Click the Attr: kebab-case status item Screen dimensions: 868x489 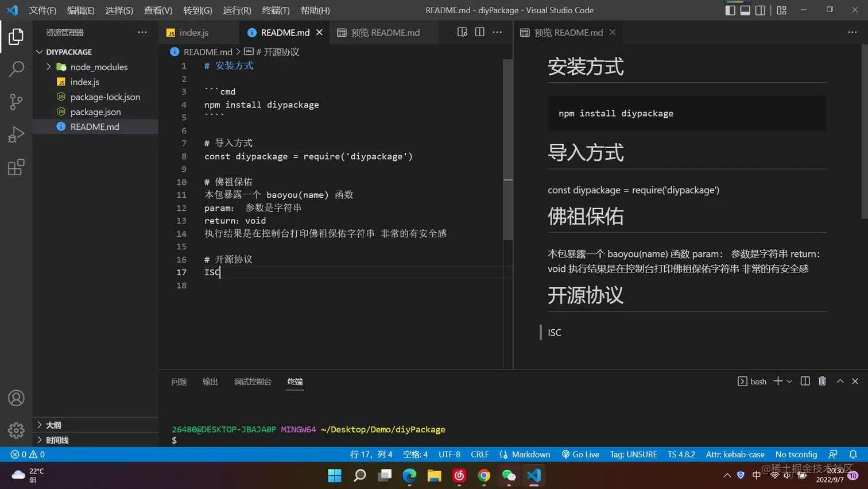coord(735,455)
